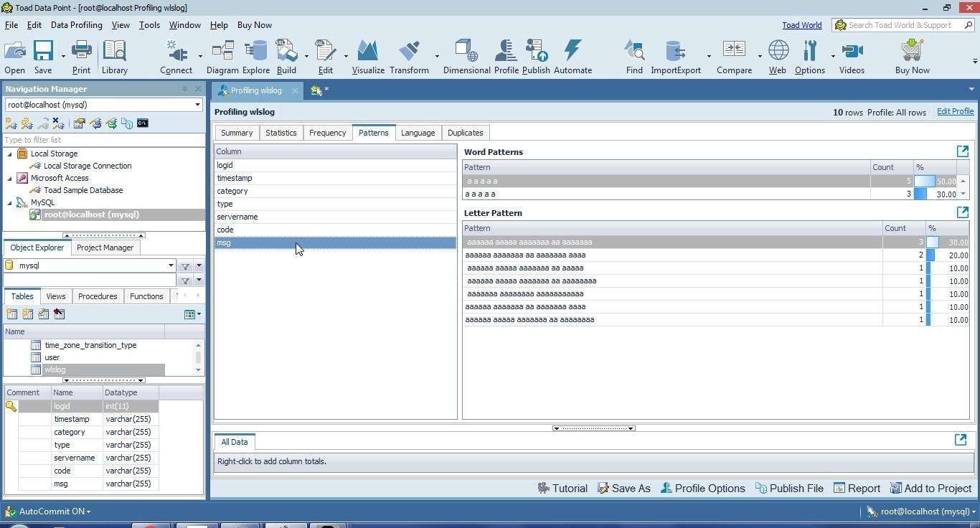Pop out the Letter Pattern grid
The width and height of the screenshot is (980, 528).
pyautogui.click(x=963, y=212)
